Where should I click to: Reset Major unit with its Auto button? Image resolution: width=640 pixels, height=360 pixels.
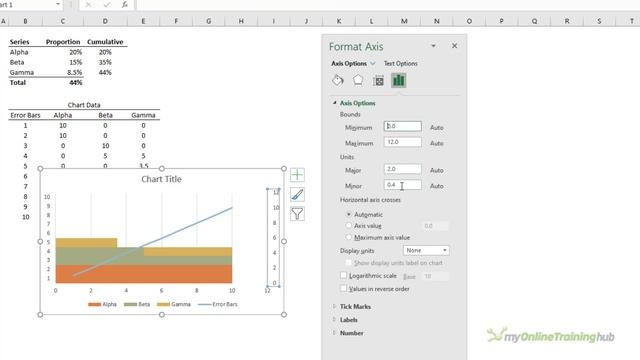[x=436, y=170]
